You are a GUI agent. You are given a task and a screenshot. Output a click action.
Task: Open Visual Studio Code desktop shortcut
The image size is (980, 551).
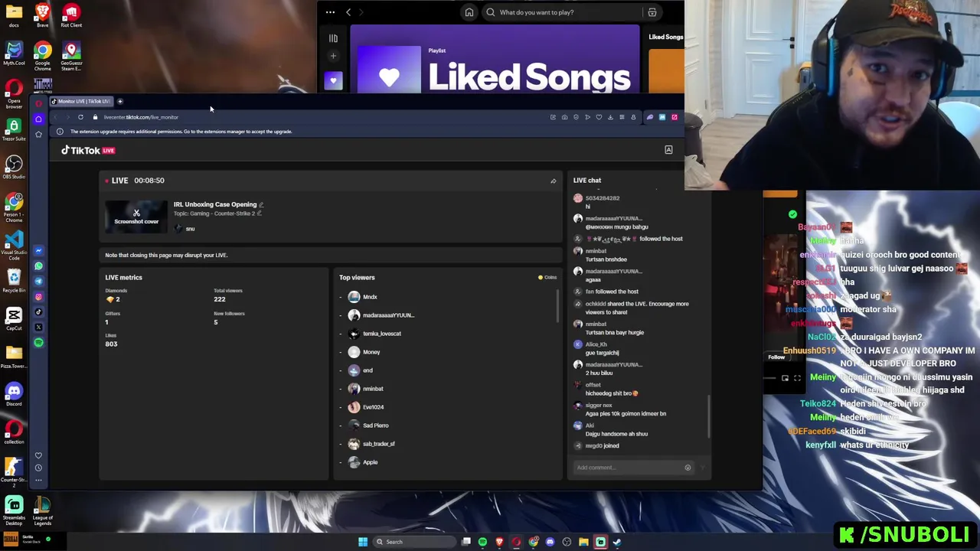click(x=14, y=246)
